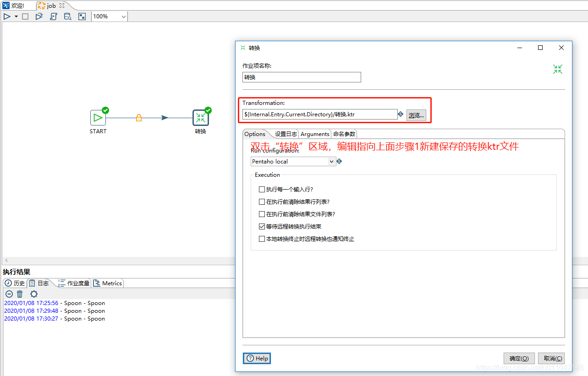Click the 转换 dialog title bar icon
This screenshot has width=588, height=376.
[x=243, y=48]
